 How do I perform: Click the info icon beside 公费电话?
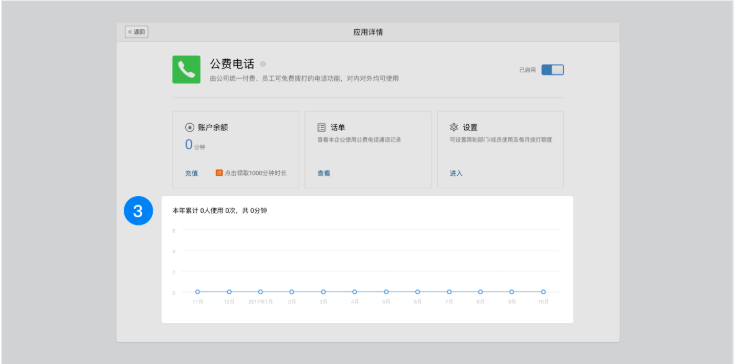point(262,64)
